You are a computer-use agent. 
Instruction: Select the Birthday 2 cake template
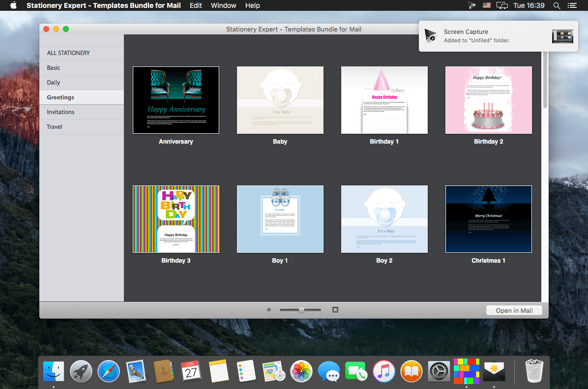489,100
